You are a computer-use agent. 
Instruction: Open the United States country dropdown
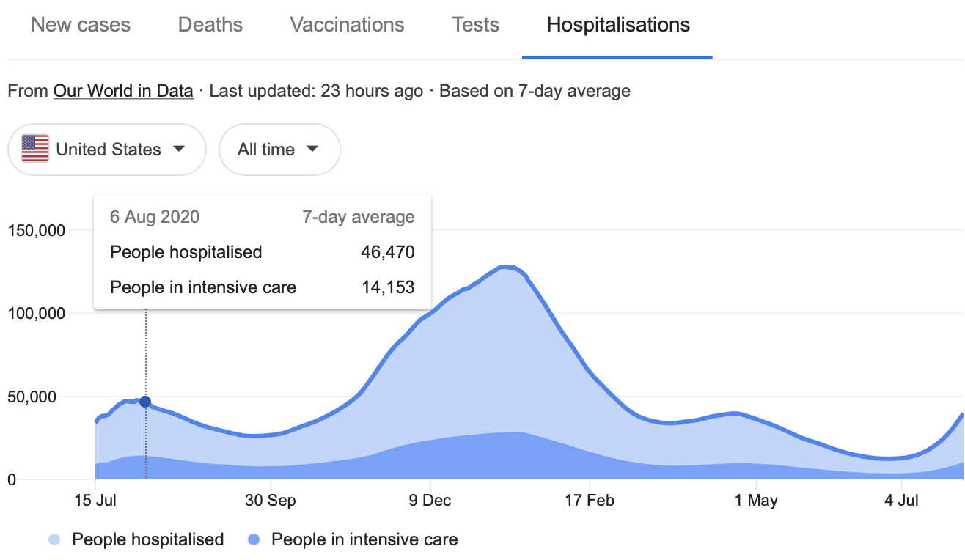tap(107, 150)
